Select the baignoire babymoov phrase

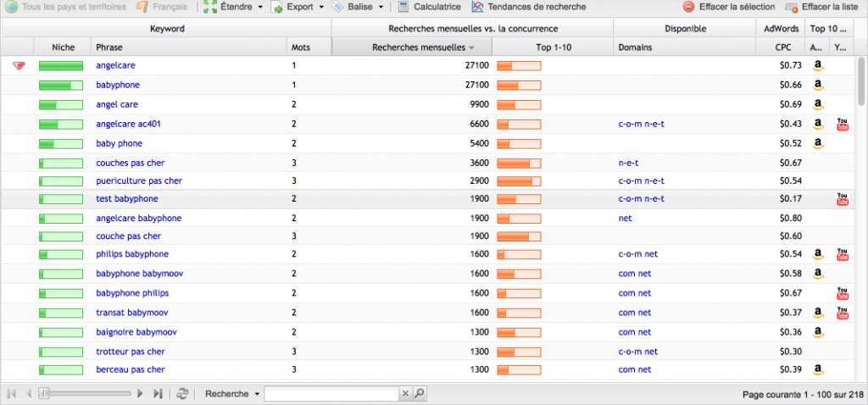[136, 332]
